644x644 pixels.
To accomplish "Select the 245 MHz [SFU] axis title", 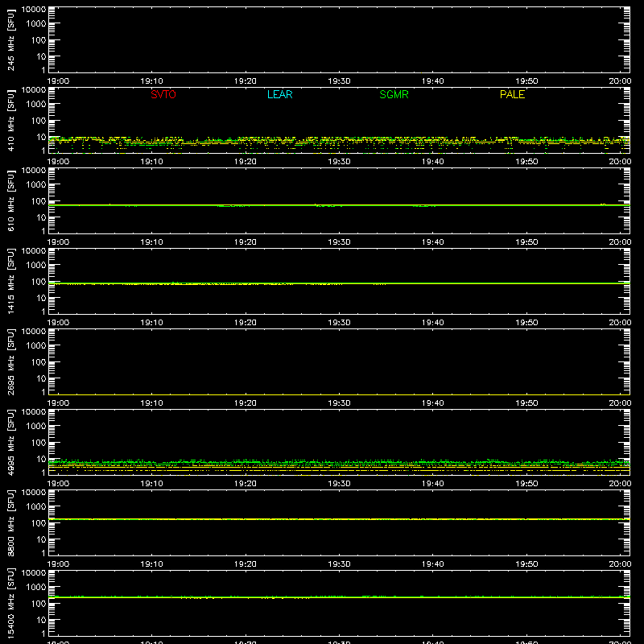I will click(10, 39).
